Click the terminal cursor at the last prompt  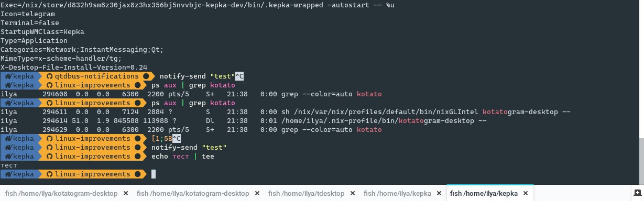(x=154, y=174)
